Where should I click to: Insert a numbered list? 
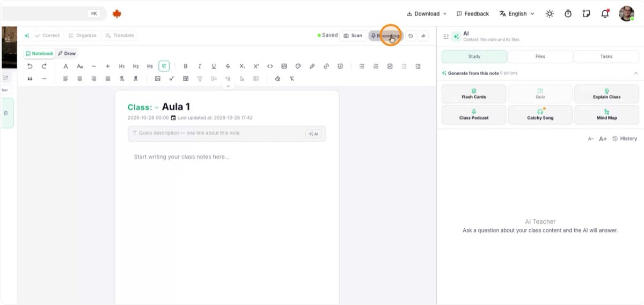pos(376,66)
